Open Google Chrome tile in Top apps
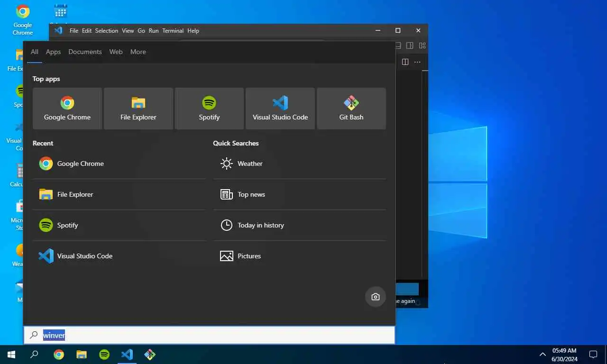Screen dimensions: 607x364 pyautogui.click(x=67, y=109)
